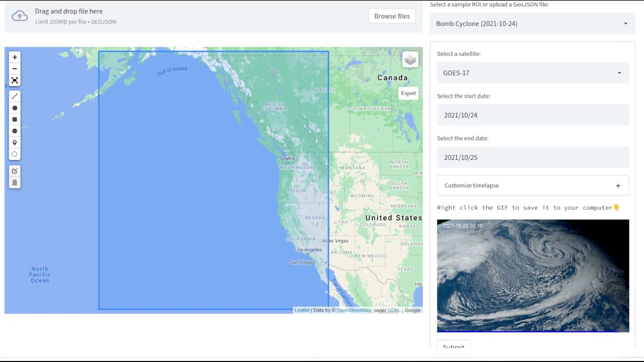Open the ODbL license link
The image size is (644, 362).
point(394,310)
